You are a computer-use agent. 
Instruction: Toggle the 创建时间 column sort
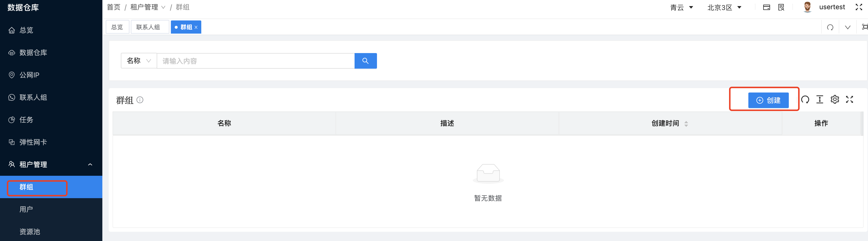point(686,123)
